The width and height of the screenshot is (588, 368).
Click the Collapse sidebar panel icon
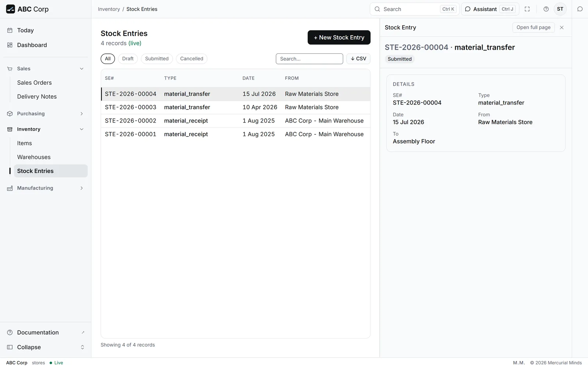[x=10, y=347]
